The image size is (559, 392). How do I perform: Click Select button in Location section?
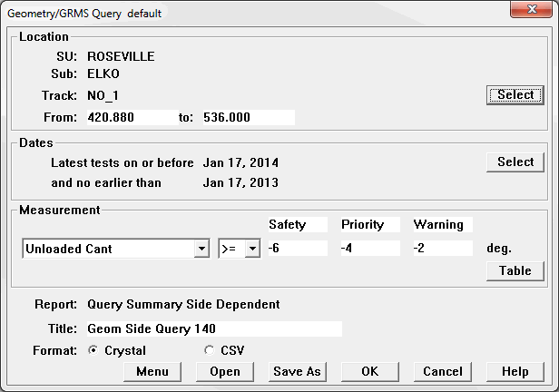(x=515, y=94)
